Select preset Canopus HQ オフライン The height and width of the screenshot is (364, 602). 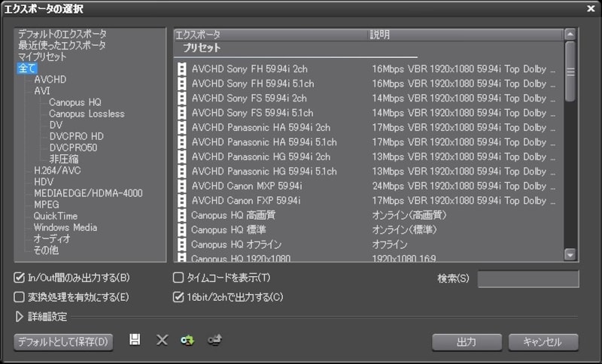coord(236,244)
